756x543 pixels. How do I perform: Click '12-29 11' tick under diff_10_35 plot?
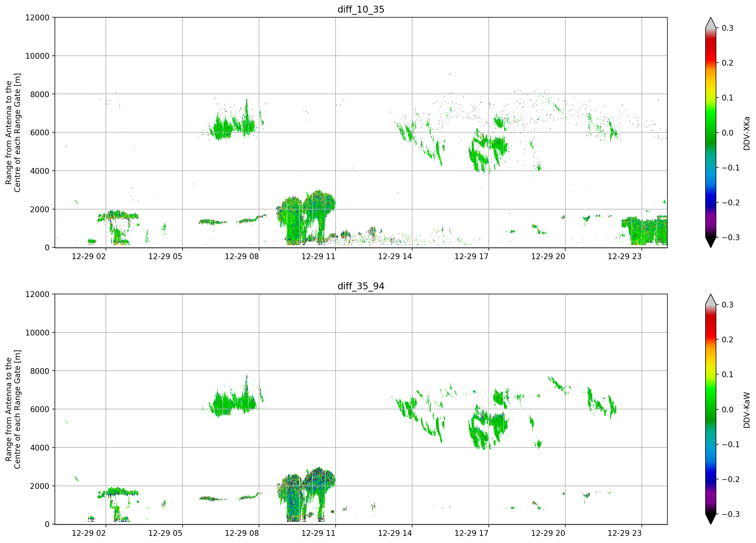point(318,256)
